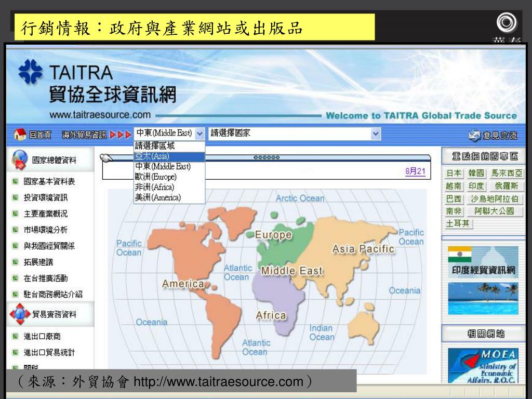Open the region dropdown arrow showing Middle East
Viewport: 532px width, 399px height.
tap(199, 134)
